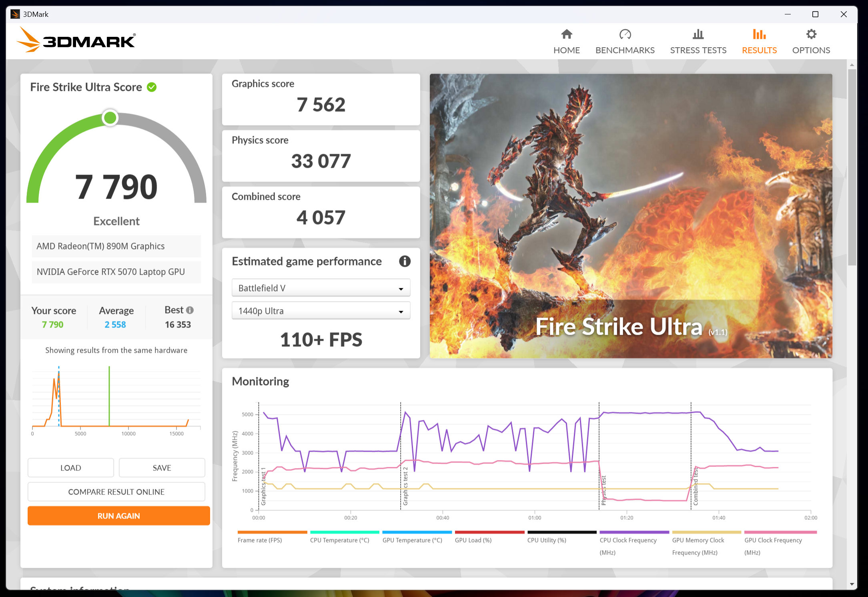Click the Combined test marker line
The image size is (868, 597).
[691, 456]
